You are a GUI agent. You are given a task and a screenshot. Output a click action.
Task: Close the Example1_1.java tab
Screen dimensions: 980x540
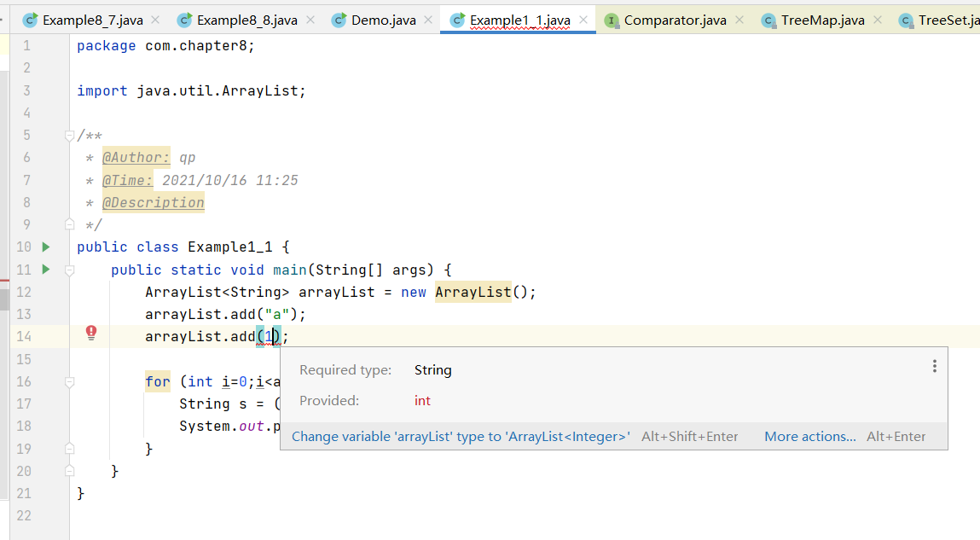click(583, 20)
